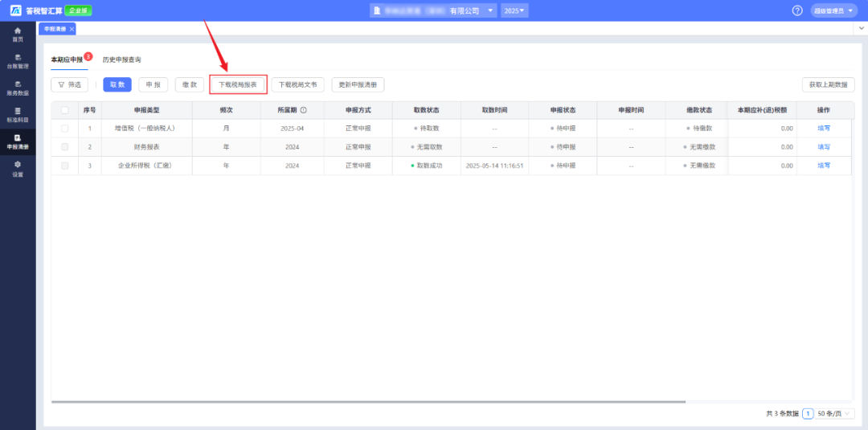Check the 增值税（一般纳税人）row checkbox
Screen dimensions: 868x430
pos(65,129)
